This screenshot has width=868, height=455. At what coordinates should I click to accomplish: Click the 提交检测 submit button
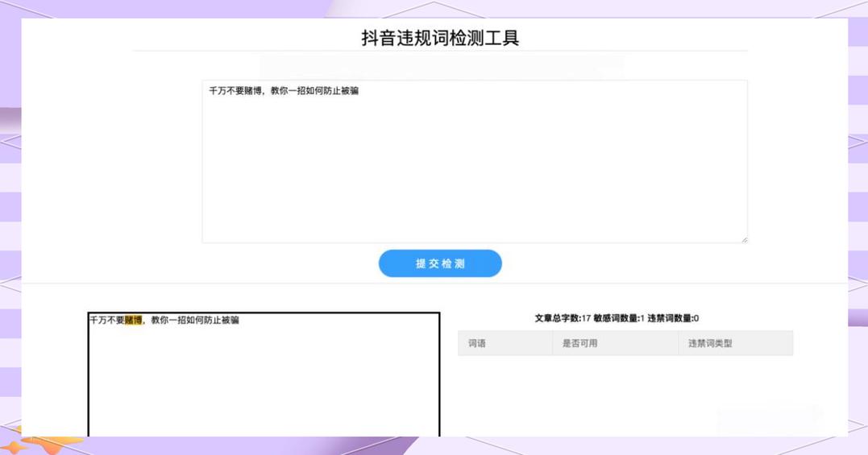[x=440, y=263]
